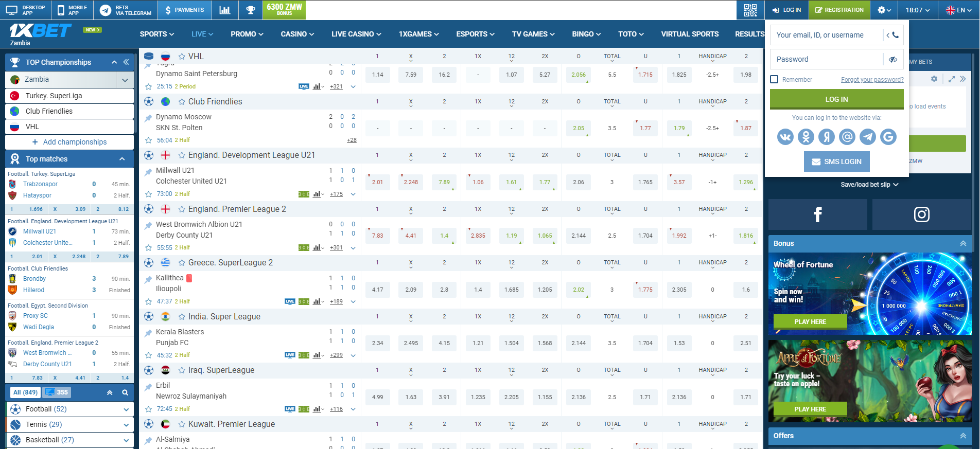Log in via Yandex icon
This screenshot has height=449, width=980.
pos(827,136)
